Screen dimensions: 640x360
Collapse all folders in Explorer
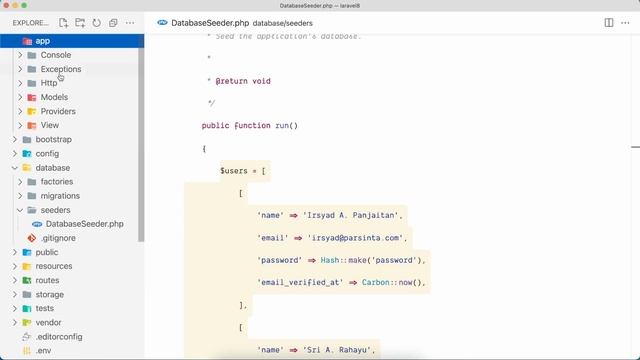coord(113,23)
